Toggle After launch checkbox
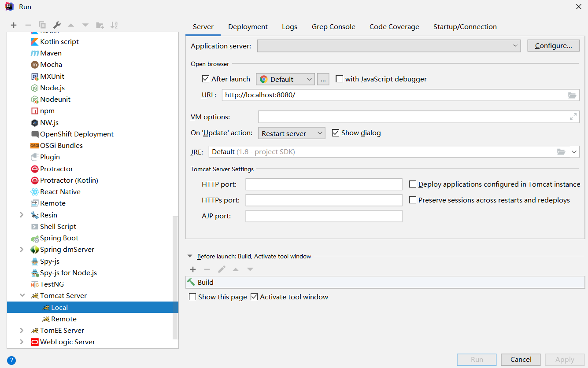 click(x=205, y=79)
